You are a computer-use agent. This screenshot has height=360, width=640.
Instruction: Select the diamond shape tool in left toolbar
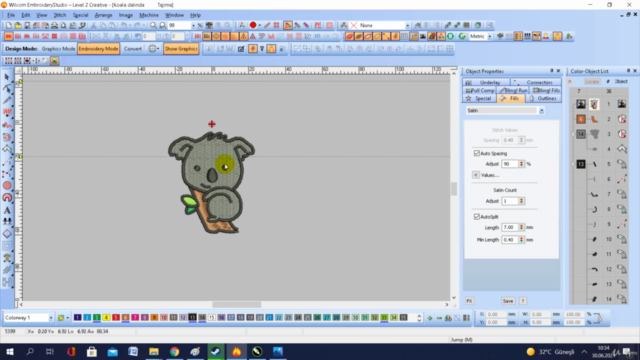click(x=7, y=234)
